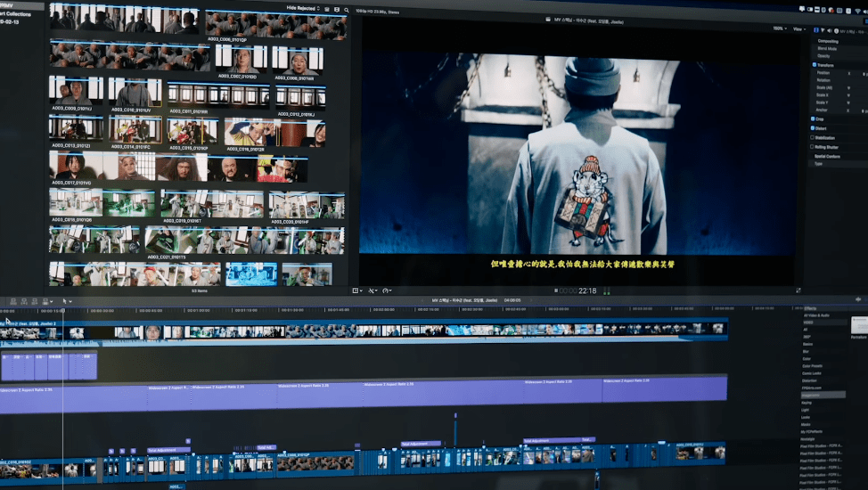Click the Spatial Conform section header
Viewport: 868px width, 490px height.
coord(827,157)
